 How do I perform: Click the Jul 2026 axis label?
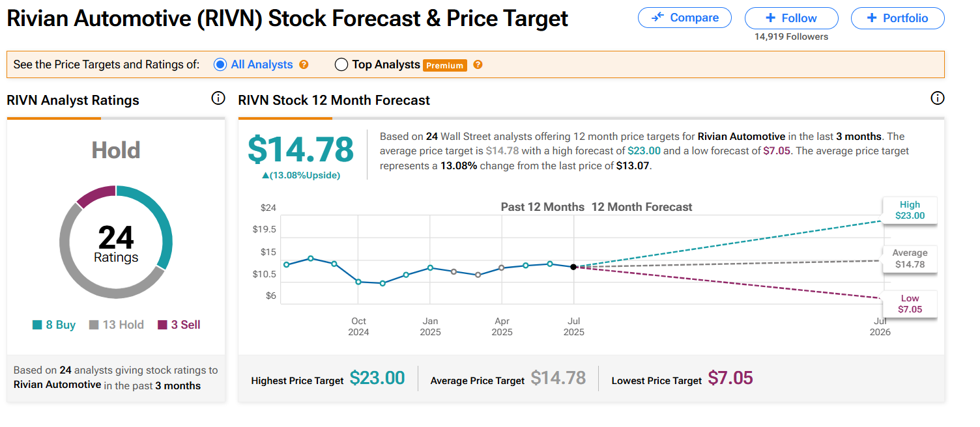(880, 327)
